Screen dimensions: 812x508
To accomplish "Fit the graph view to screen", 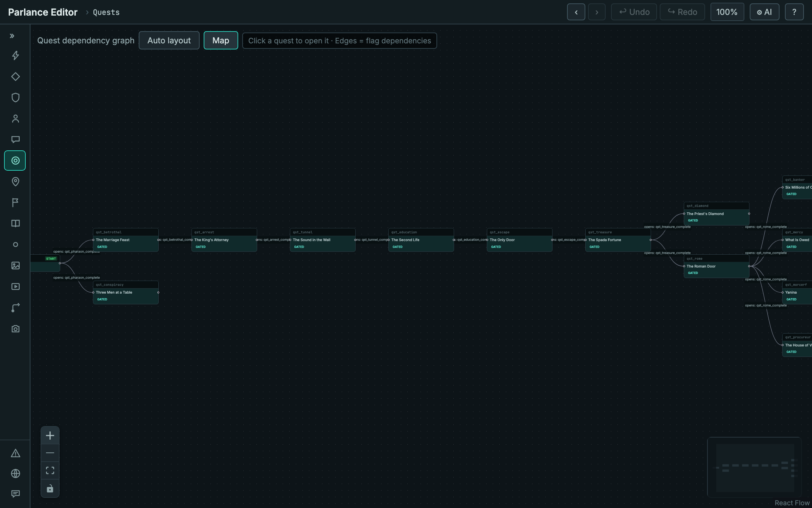I will coord(50,470).
